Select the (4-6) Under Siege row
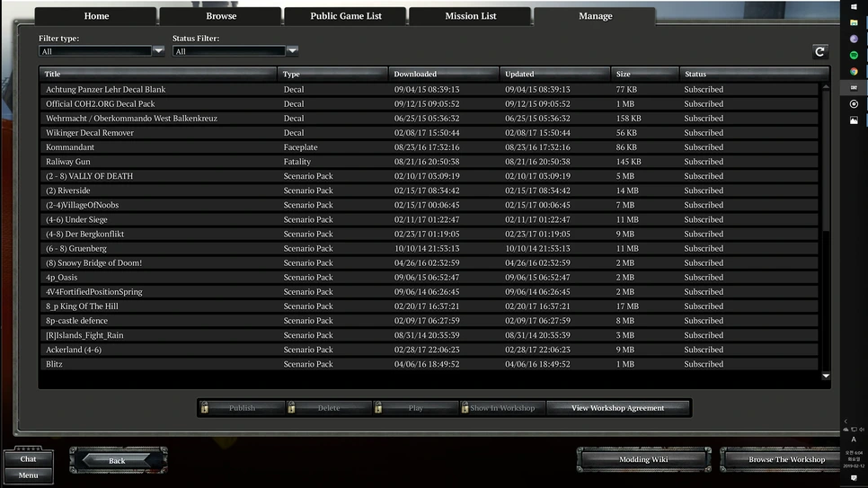The width and height of the screenshot is (868, 488). (x=429, y=219)
